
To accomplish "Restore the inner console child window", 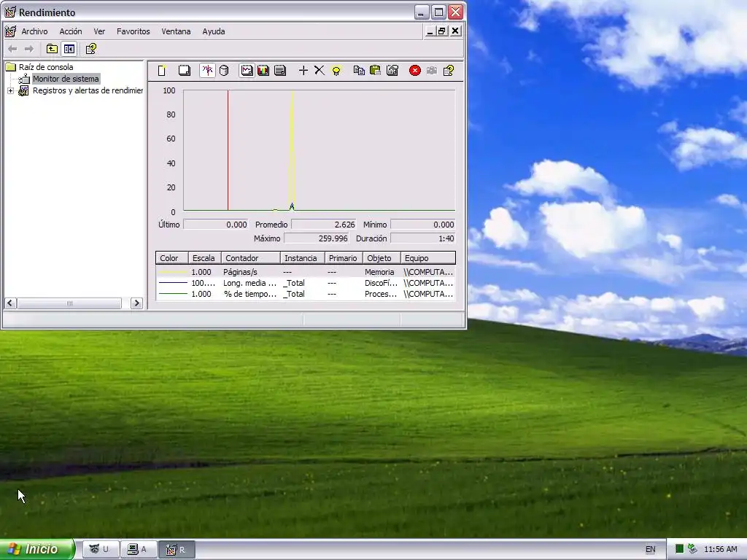I will pos(442,31).
